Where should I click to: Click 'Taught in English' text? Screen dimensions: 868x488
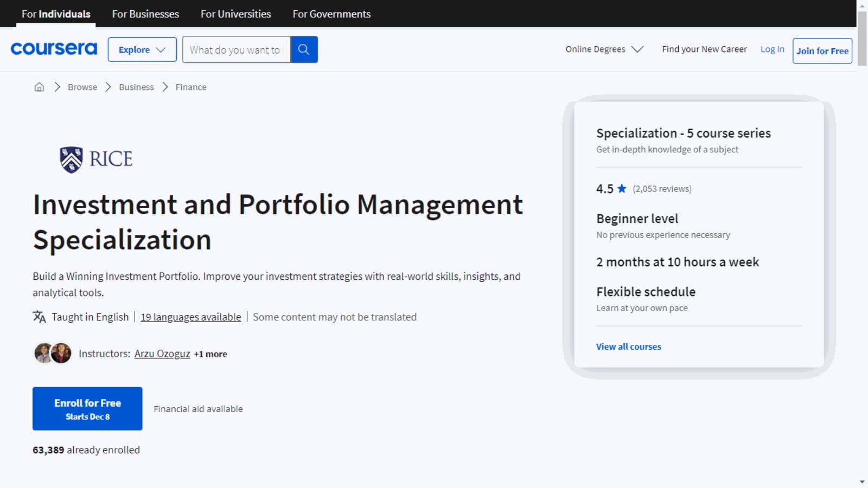tap(90, 317)
